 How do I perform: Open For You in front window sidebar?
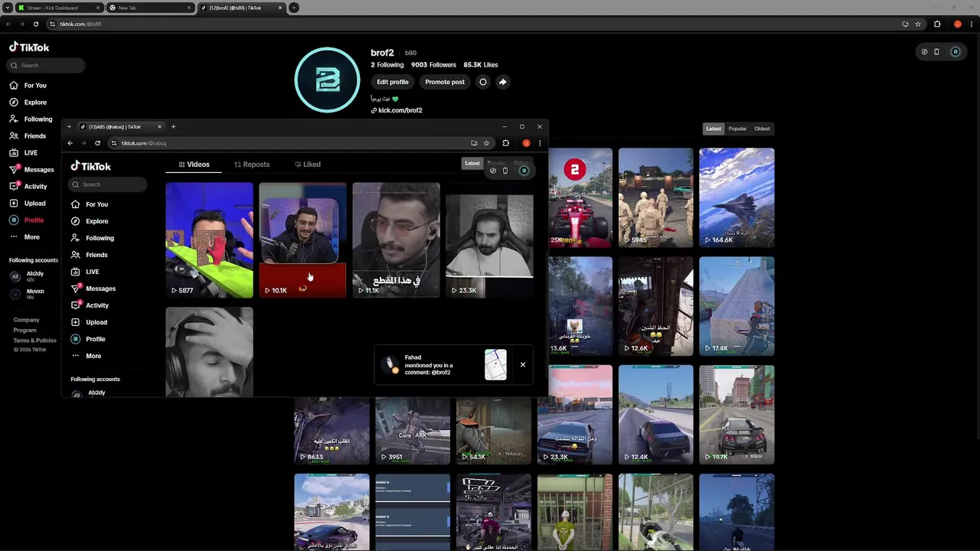90,204
